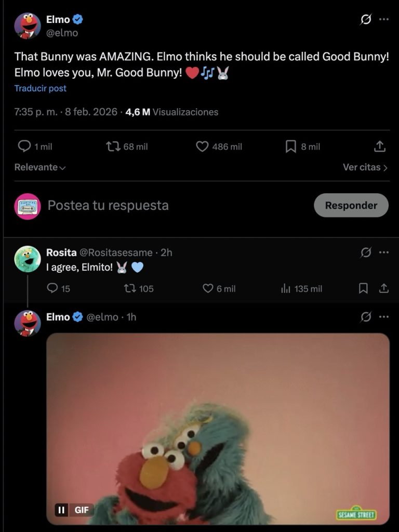Like Rosita's reply
Screen dimensions: 399x532
[208, 288]
